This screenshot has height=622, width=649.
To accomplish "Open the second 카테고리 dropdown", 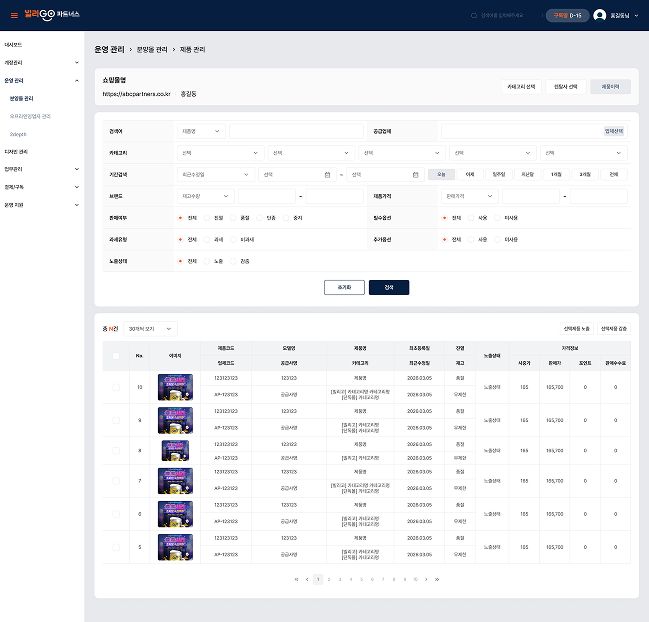I will pos(311,153).
